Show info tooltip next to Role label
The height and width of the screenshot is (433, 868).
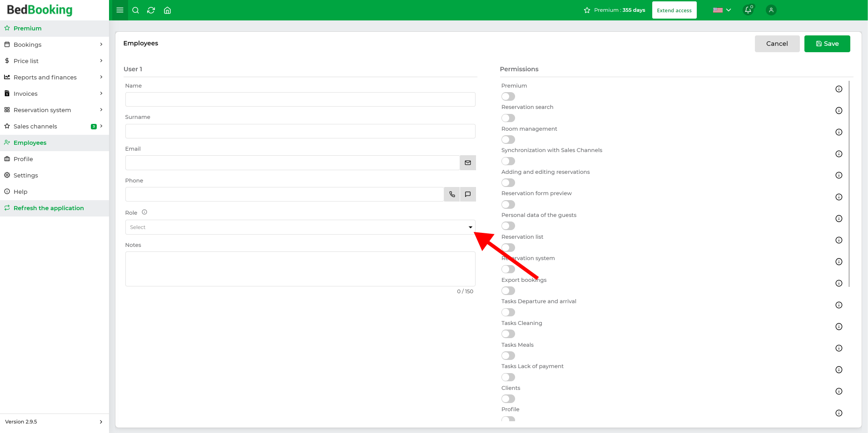pos(144,212)
